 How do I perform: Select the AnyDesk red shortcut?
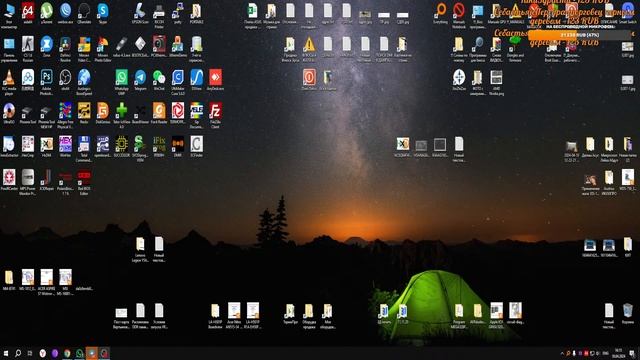click(215, 78)
